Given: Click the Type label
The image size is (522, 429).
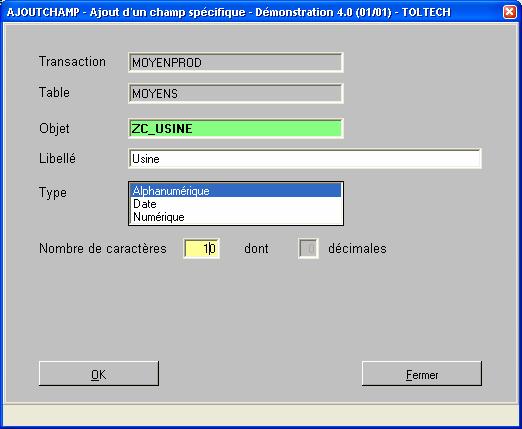Looking at the screenshot, I should coord(53,193).
